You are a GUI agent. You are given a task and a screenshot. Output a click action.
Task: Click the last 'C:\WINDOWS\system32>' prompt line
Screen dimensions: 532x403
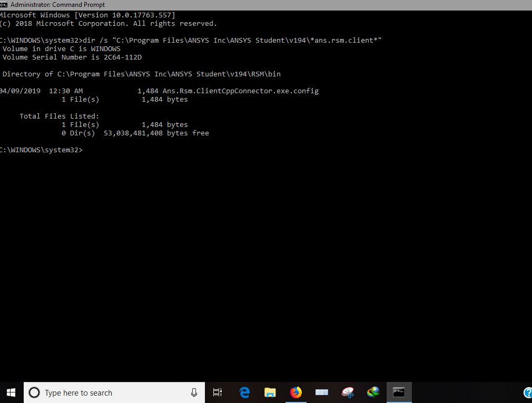41,150
